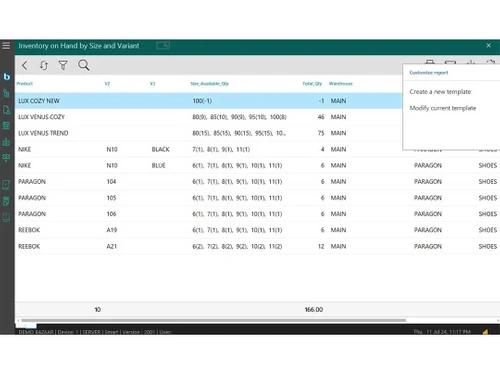Select the BLACK variant cell

click(x=160, y=149)
